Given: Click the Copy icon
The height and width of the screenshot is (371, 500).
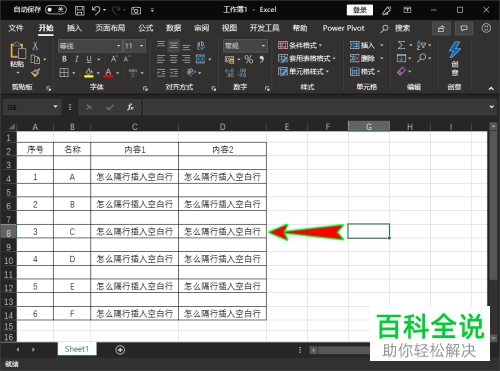Looking at the screenshot, I should (x=35, y=59).
